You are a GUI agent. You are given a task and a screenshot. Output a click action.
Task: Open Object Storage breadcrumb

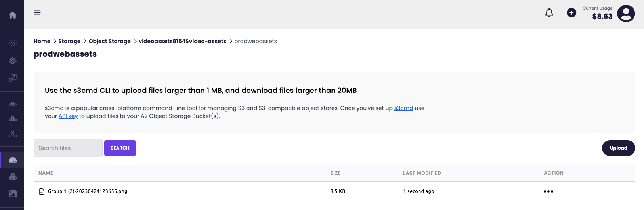(x=109, y=41)
